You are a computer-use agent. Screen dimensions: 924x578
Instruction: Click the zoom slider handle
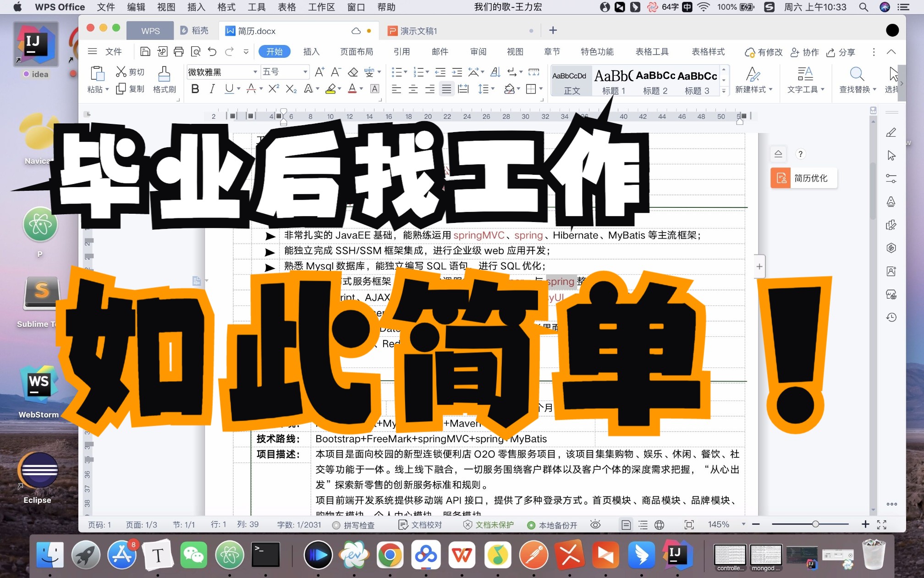[x=815, y=524]
